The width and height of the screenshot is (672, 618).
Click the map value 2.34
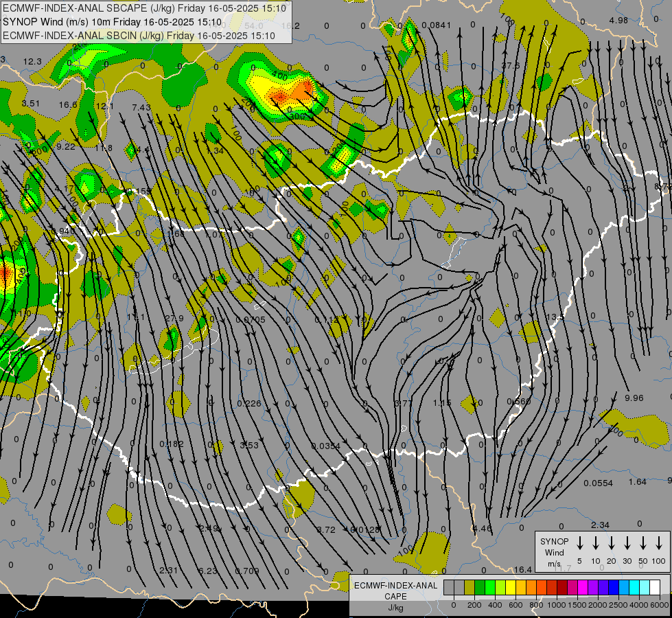pyautogui.click(x=600, y=525)
